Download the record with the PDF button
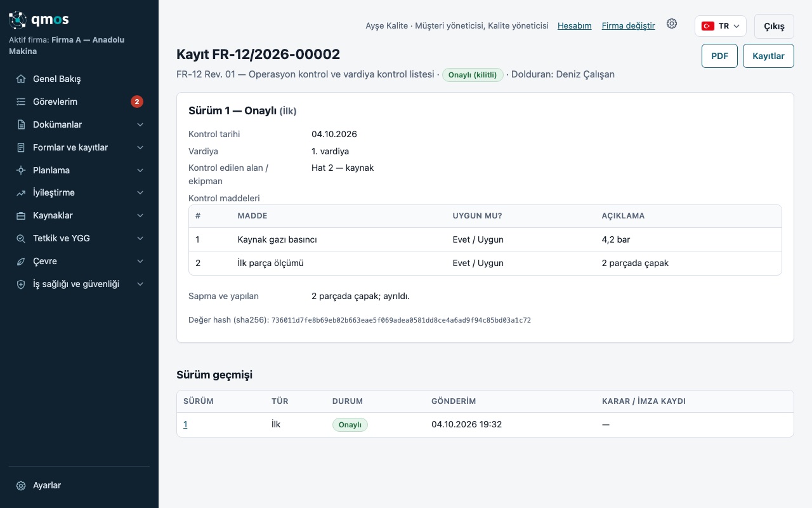This screenshot has height=508, width=812. click(x=719, y=56)
